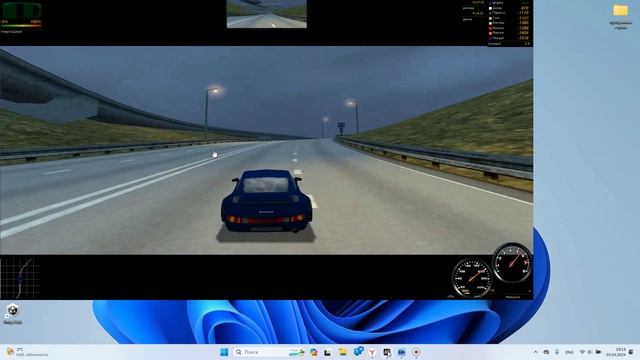Click the round screen recorder taskbar icon

click(416, 352)
